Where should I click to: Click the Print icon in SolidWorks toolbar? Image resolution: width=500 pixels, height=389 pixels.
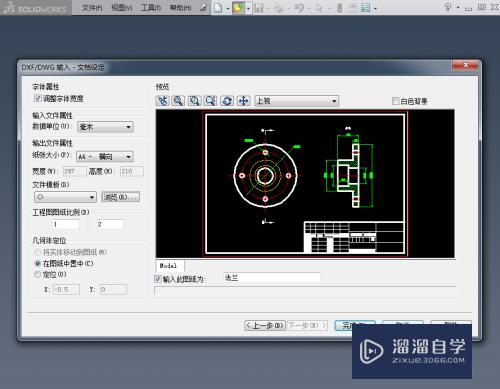278,8
